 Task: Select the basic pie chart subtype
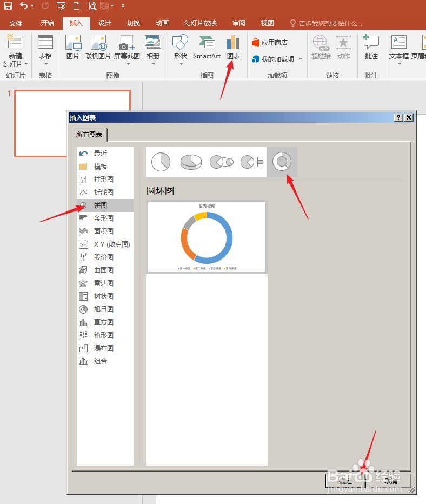161,162
